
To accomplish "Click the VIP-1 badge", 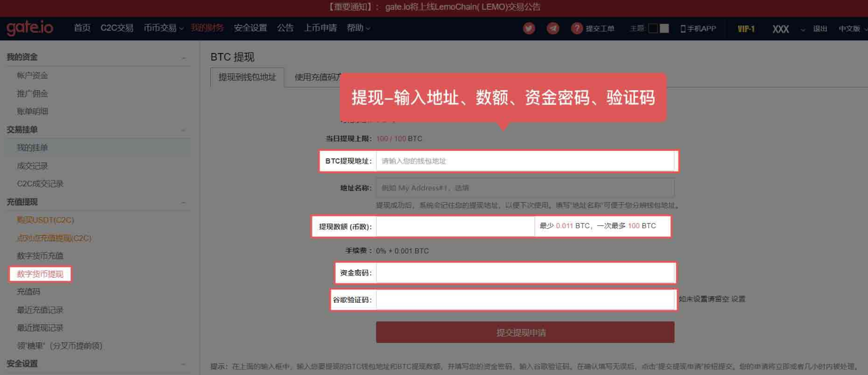I will tap(746, 29).
